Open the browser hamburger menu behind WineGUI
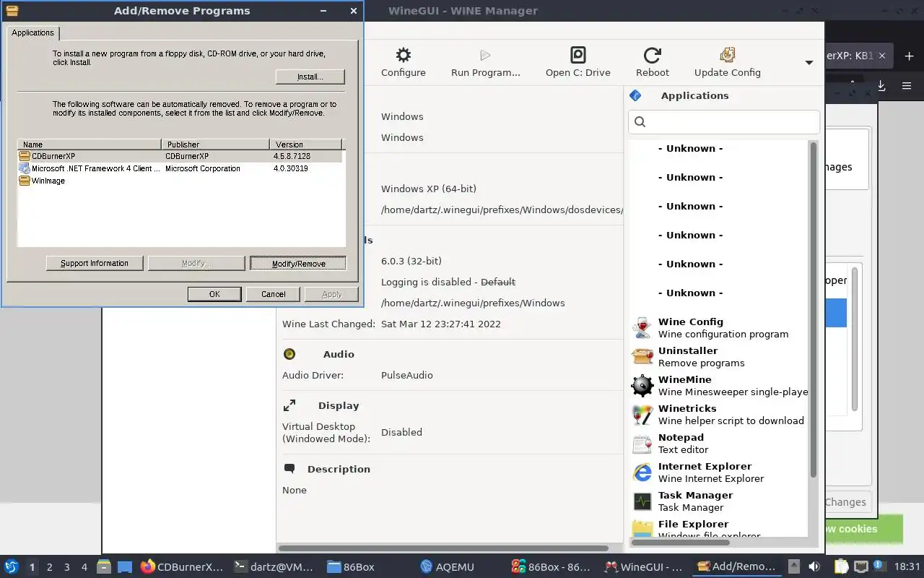The height and width of the screenshot is (578, 924). (x=907, y=86)
